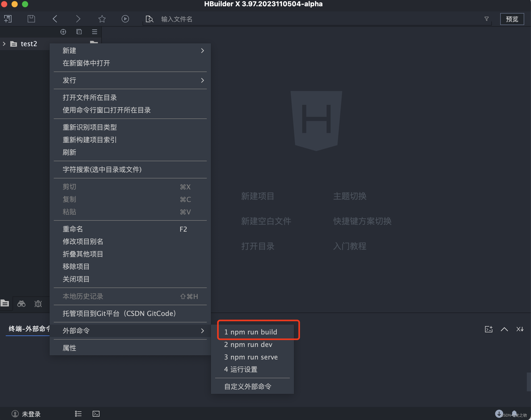Click the outline list icon in status bar

click(78, 414)
